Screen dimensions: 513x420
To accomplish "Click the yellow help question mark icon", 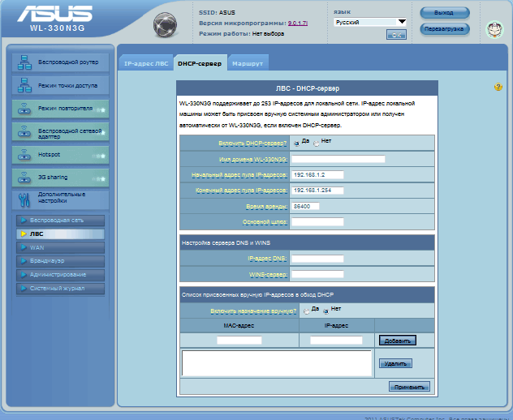I will pos(498,87).
